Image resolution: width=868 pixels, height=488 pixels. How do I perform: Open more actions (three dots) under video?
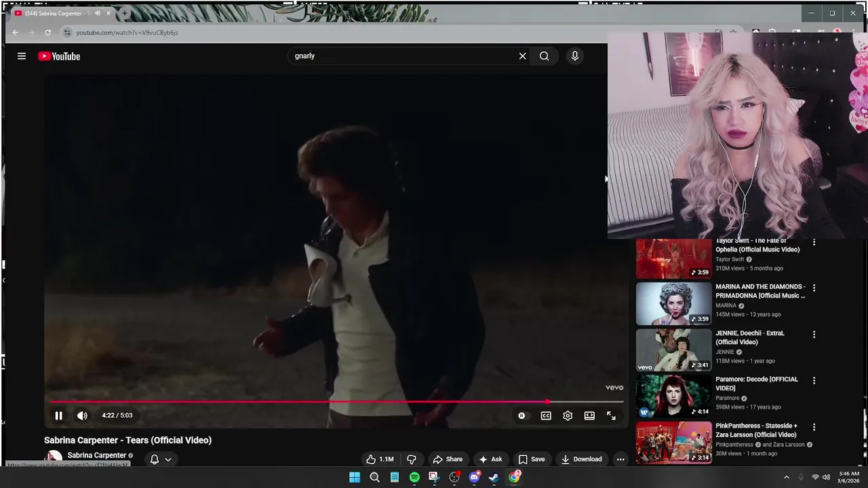[x=620, y=459]
